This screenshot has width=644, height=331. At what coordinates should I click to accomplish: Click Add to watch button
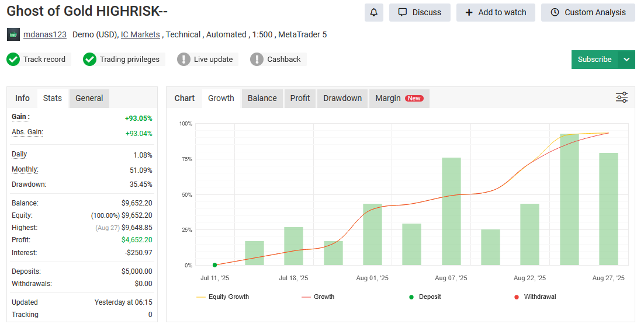click(x=496, y=12)
